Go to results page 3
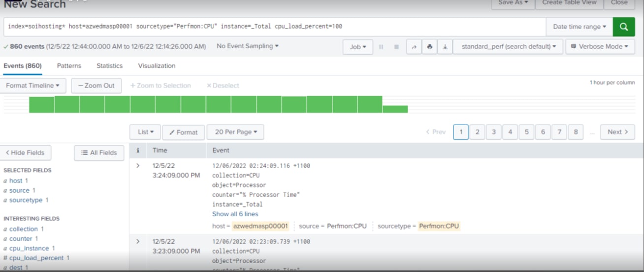Screen dimensions: 644x272 click(493, 132)
